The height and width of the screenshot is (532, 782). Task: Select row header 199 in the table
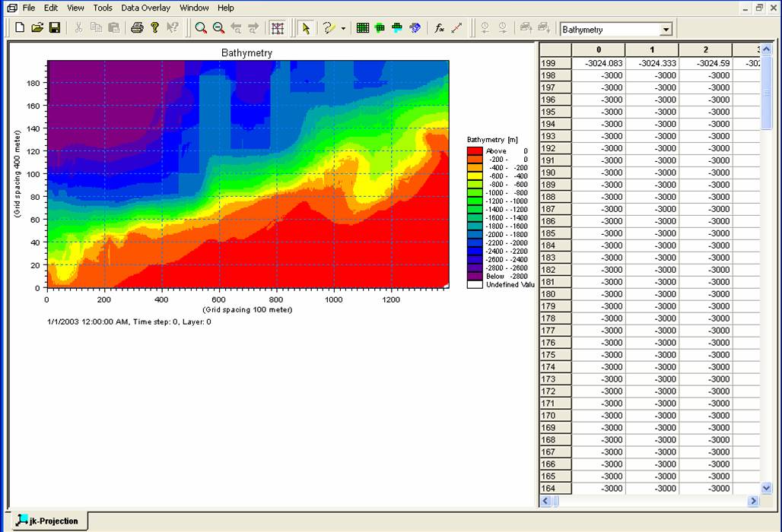coord(555,63)
